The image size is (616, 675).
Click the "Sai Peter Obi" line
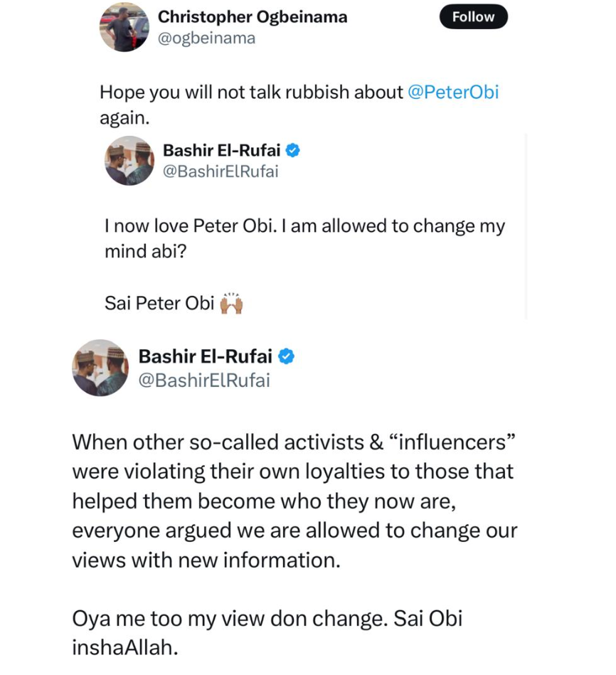159,303
